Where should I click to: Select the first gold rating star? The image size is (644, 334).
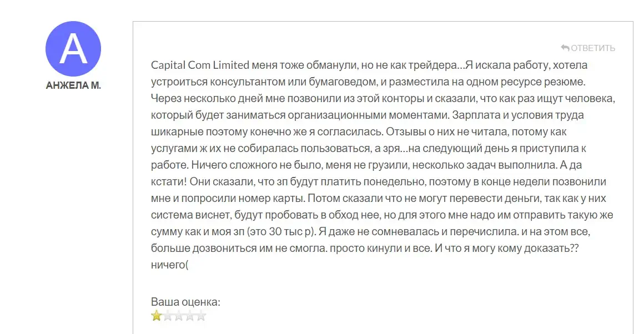click(x=157, y=316)
